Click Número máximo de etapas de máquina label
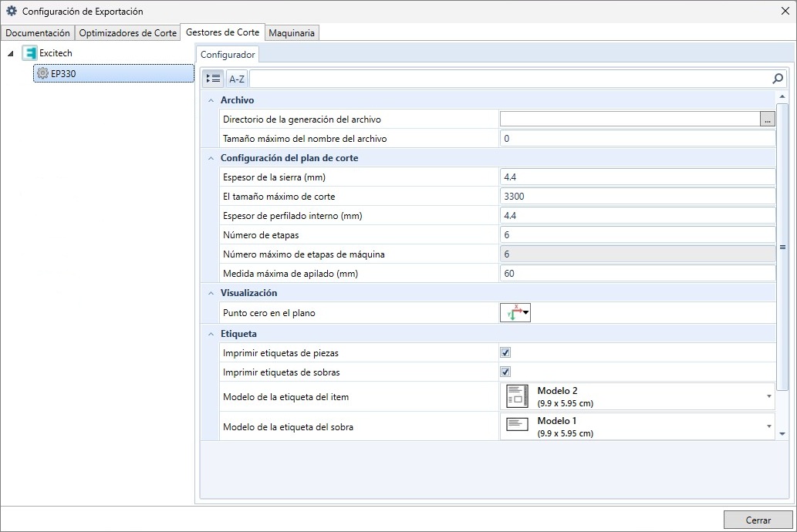Screen dimensions: 797x532 (x=303, y=254)
